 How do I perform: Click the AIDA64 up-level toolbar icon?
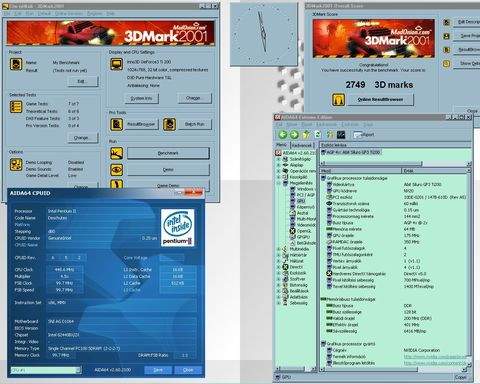coord(306,135)
